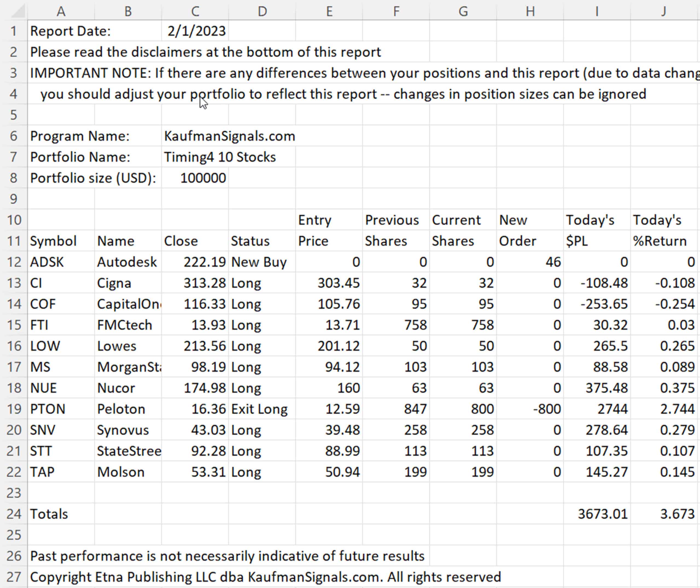This screenshot has width=700, height=588.
Task: Select PTON new order value -800
Action: pyautogui.click(x=547, y=409)
